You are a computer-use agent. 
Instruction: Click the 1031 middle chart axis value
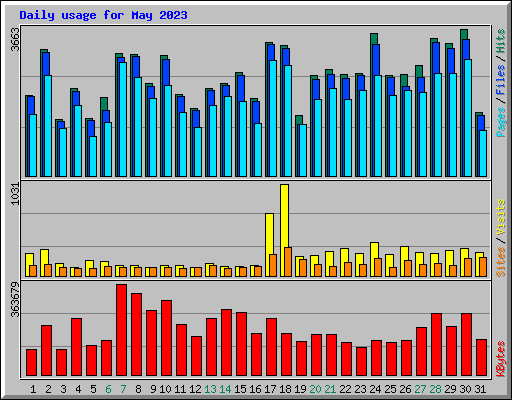[x=16, y=194]
